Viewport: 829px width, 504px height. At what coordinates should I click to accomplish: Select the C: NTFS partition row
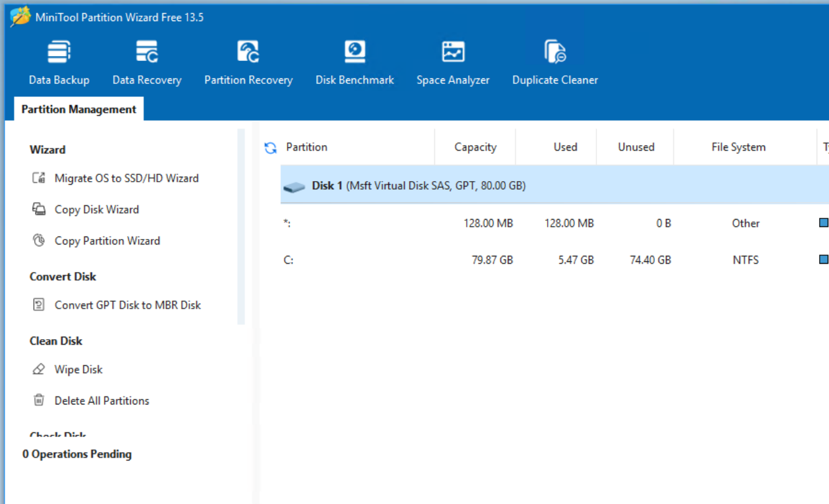436,259
